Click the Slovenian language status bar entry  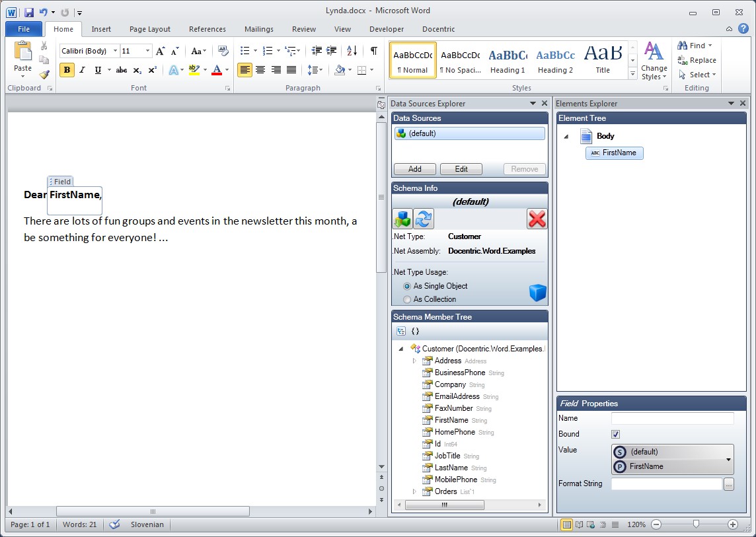point(147,524)
